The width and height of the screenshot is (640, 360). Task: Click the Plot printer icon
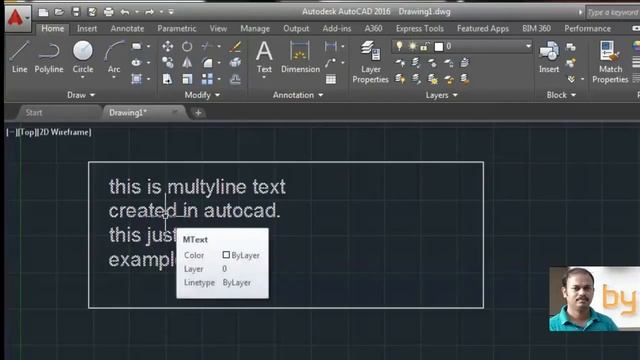click(x=109, y=12)
